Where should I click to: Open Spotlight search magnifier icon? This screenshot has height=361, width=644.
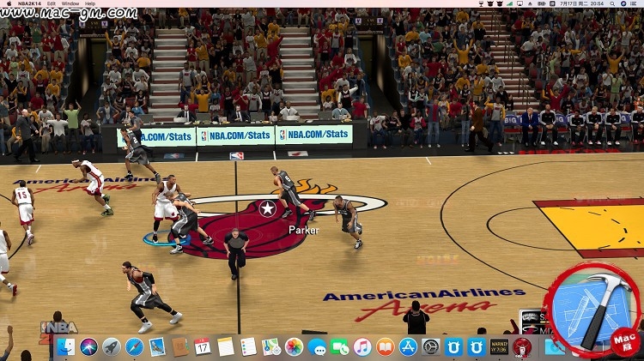click(612, 3)
